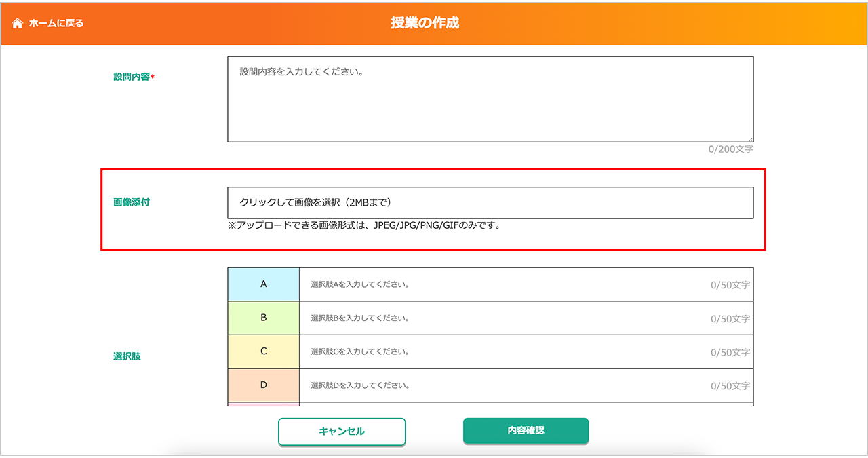Open the image picker field クリックして画像を選択

point(490,202)
